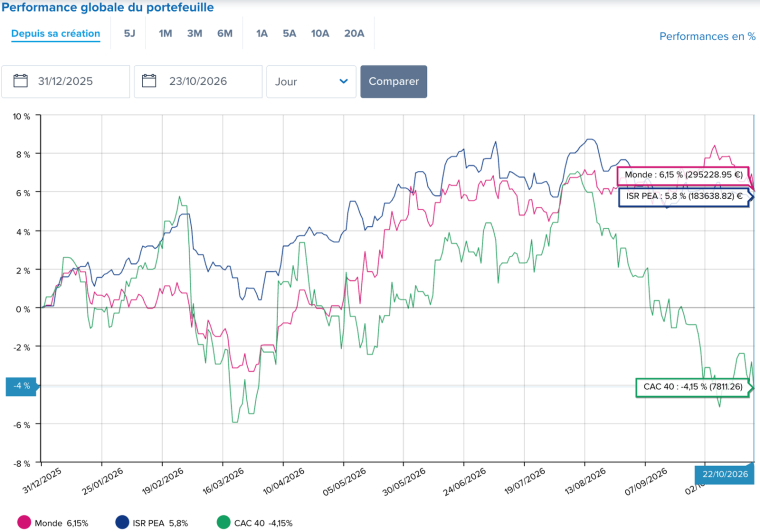This screenshot has height=532, width=760.
Task: Click the blue ISR PEA legend circle
Action: (x=122, y=522)
